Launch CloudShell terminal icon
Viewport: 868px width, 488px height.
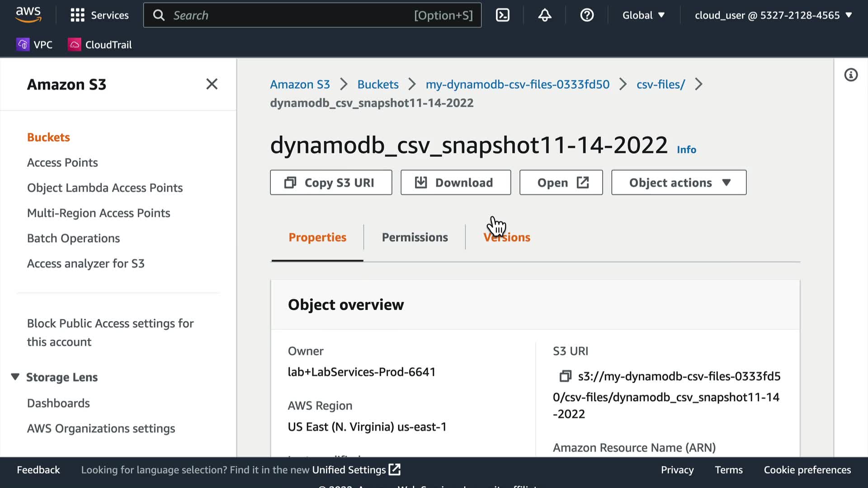(x=502, y=15)
